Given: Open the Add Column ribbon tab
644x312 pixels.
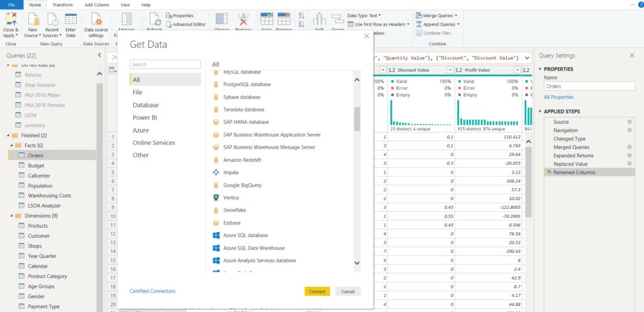Looking at the screenshot, I should coord(97,5).
